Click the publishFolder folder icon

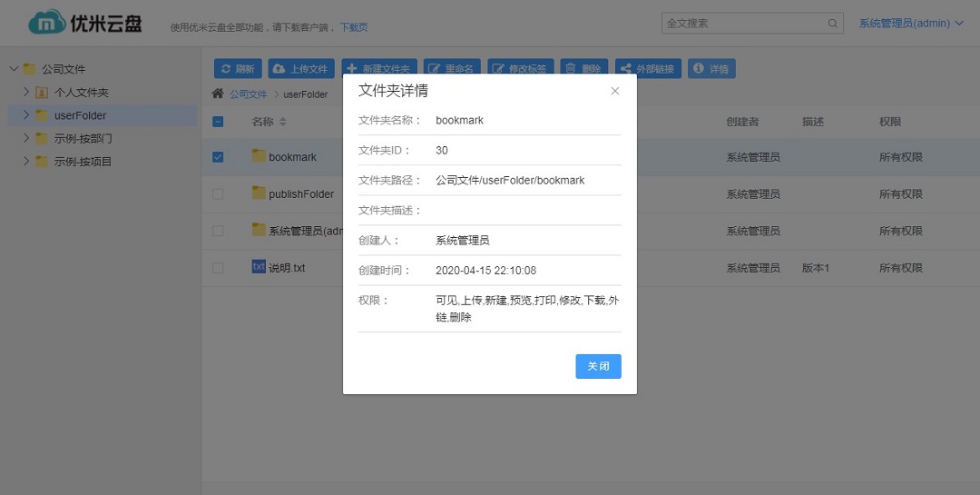point(259,193)
